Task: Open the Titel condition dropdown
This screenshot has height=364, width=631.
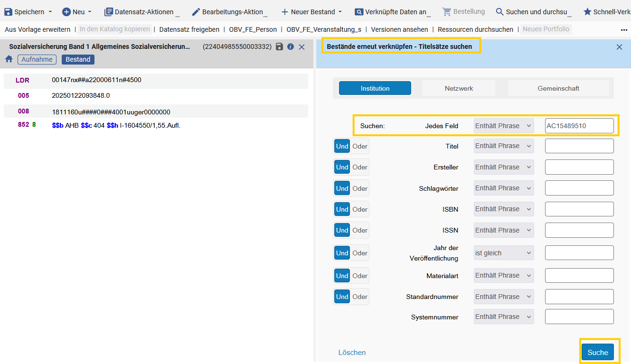Action: (x=504, y=146)
